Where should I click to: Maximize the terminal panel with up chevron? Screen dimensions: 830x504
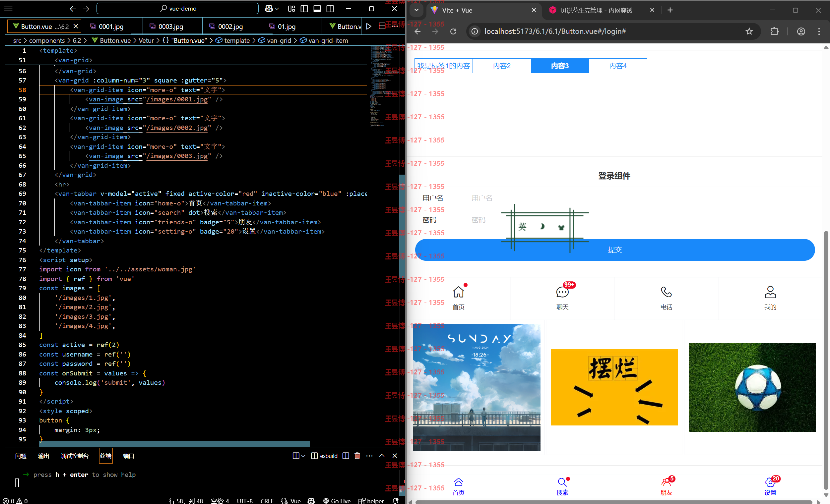click(x=382, y=456)
